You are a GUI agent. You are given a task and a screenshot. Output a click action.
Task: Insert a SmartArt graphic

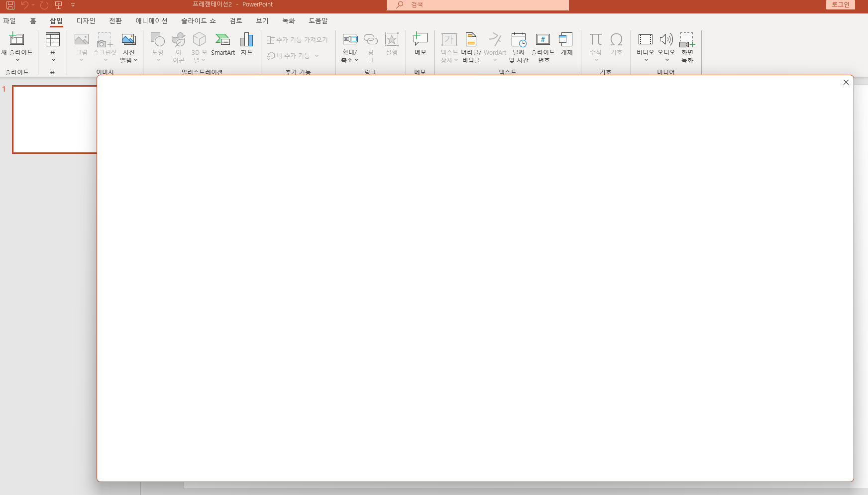pos(223,44)
